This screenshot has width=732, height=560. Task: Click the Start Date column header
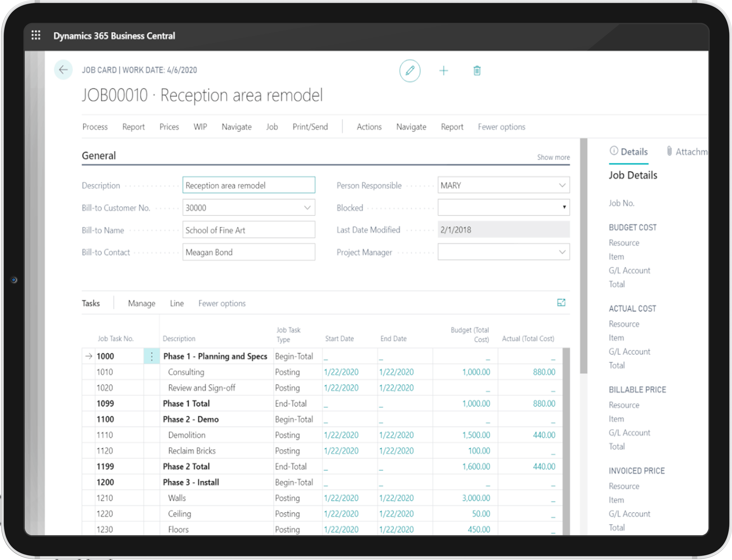tap(339, 339)
